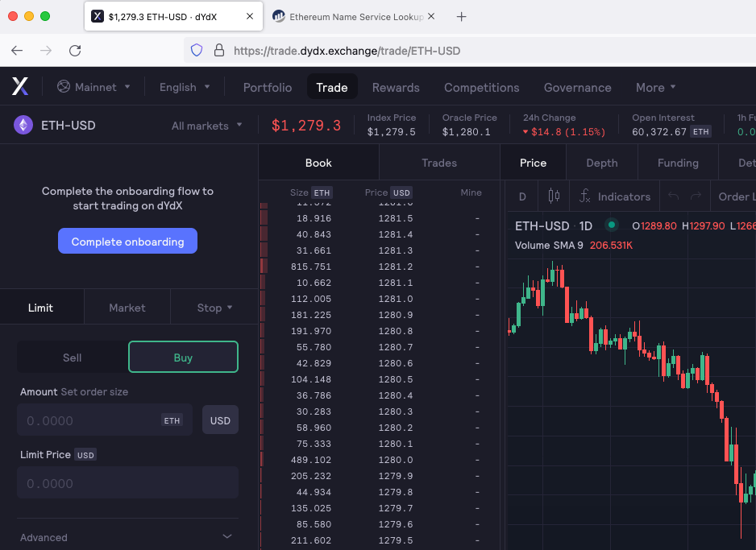Click the Limit Price input field

pos(127,482)
